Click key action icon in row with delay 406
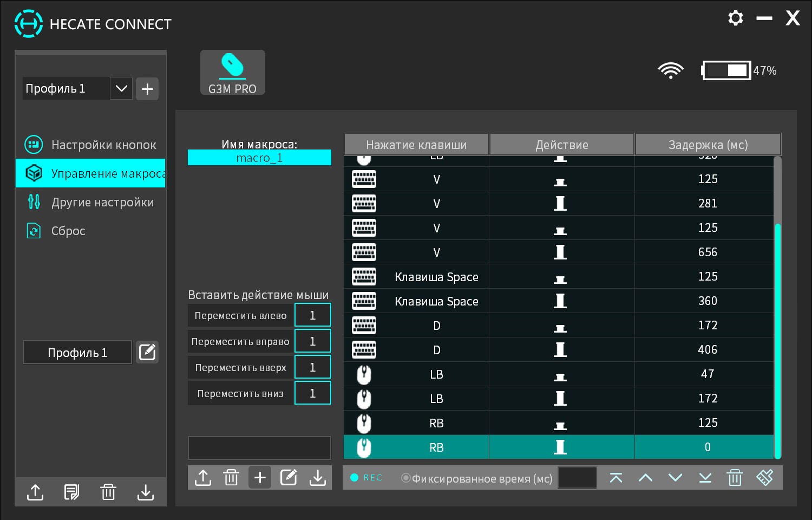 tap(560, 349)
